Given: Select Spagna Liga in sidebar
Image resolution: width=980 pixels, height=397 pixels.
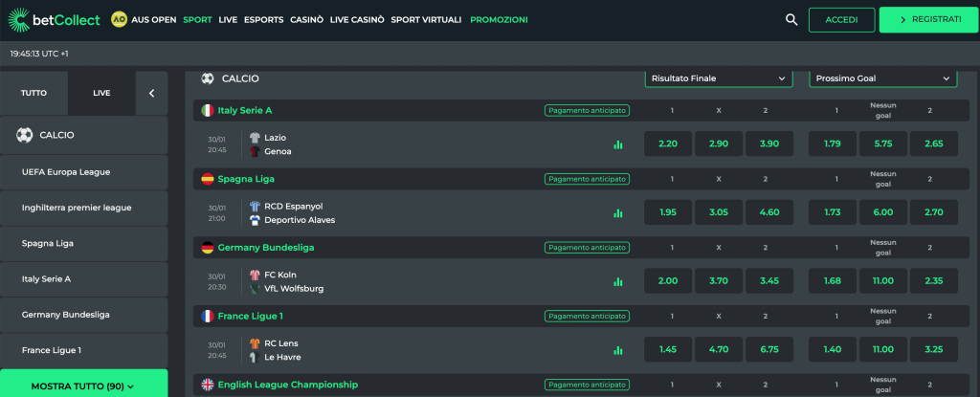Looking at the screenshot, I should 84,243.
